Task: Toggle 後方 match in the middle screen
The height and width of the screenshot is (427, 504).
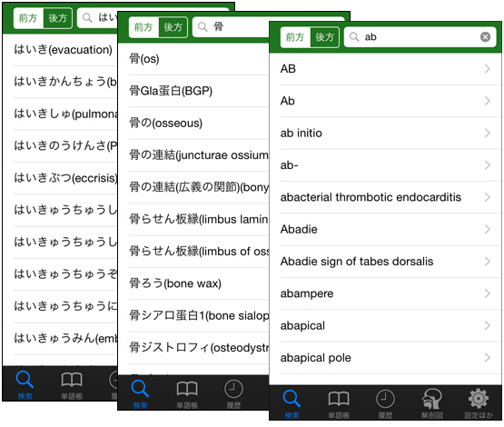Action: click(173, 27)
